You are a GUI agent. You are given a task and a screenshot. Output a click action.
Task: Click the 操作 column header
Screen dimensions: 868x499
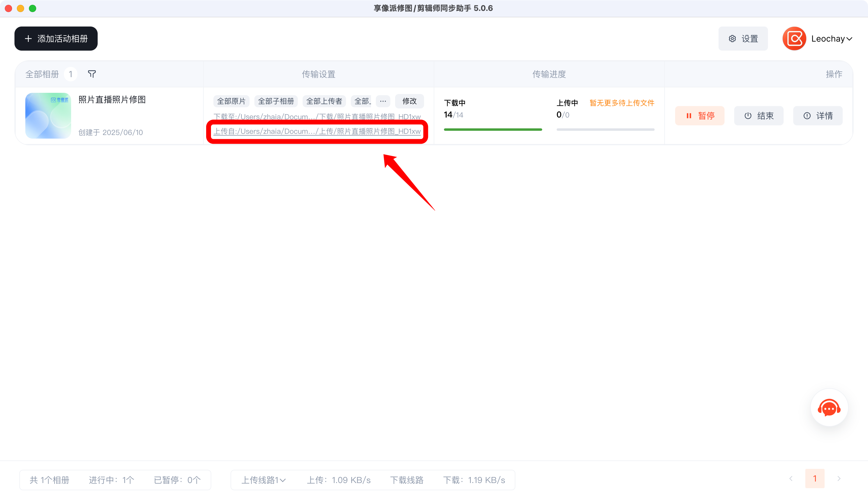[x=834, y=74]
